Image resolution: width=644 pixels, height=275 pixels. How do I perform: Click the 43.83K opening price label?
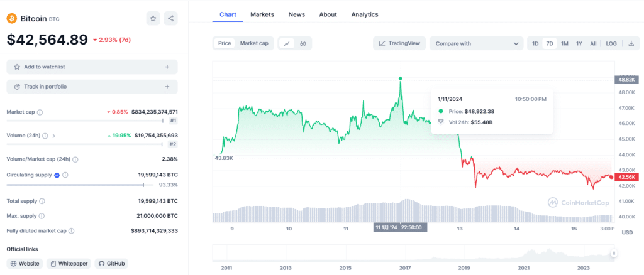coord(224,158)
